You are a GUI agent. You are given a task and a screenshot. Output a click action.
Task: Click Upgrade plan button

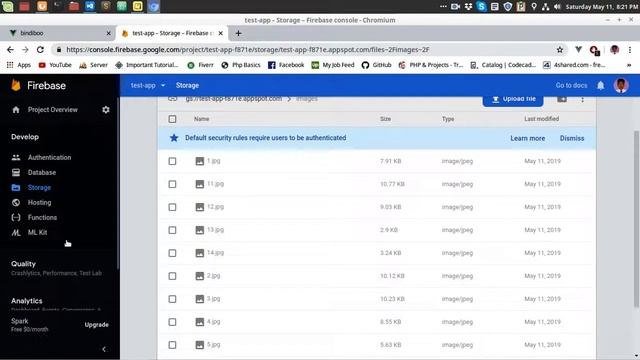click(96, 324)
